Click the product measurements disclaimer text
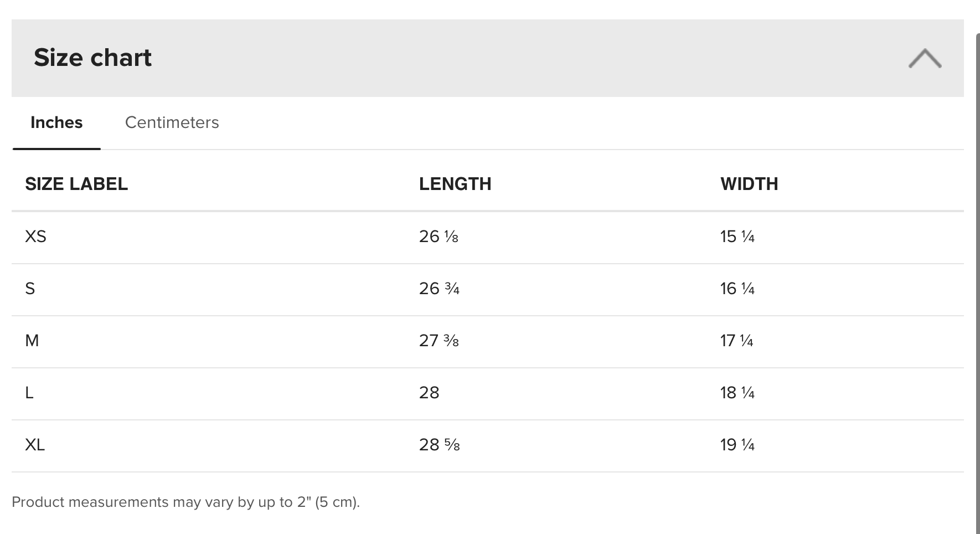This screenshot has width=980, height=534. (x=185, y=502)
